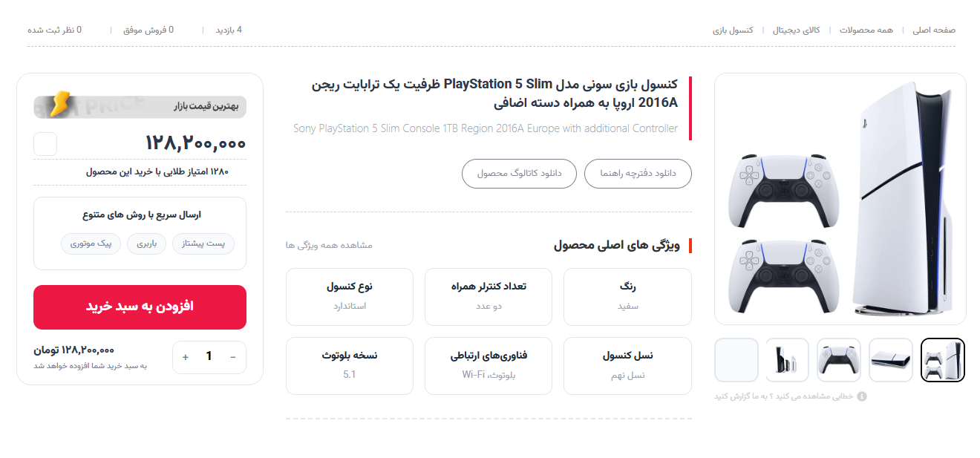This screenshot has height=458, width=980.
Task: Choose the پست پیشتاز shipping option
Action: 203,243
